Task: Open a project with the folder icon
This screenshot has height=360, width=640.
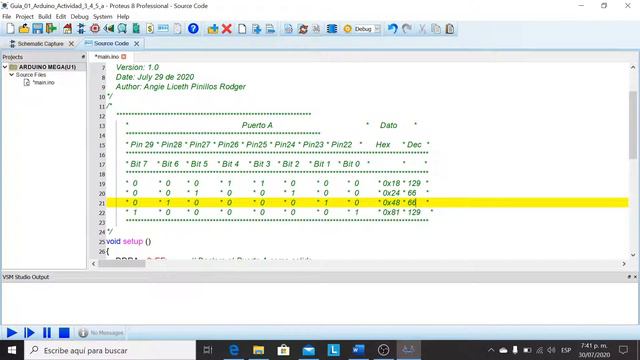Action: click(x=24, y=29)
